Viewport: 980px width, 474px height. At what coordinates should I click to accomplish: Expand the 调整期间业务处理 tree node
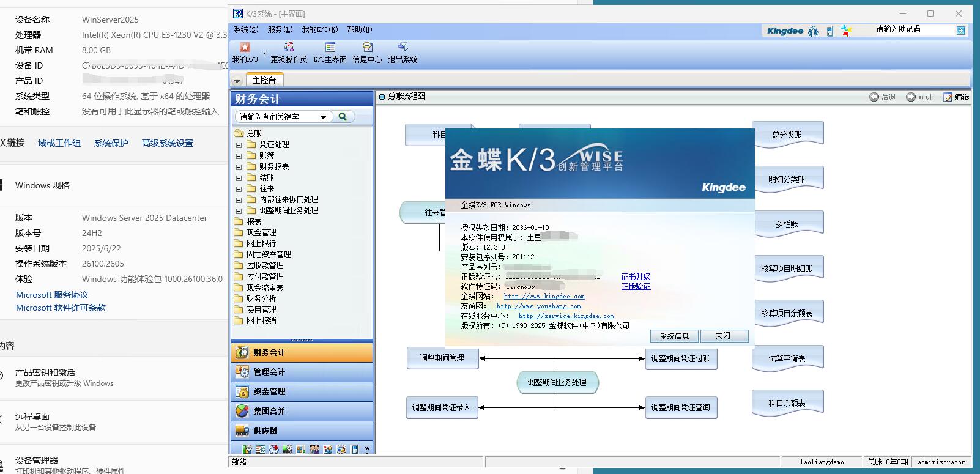point(239,211)
